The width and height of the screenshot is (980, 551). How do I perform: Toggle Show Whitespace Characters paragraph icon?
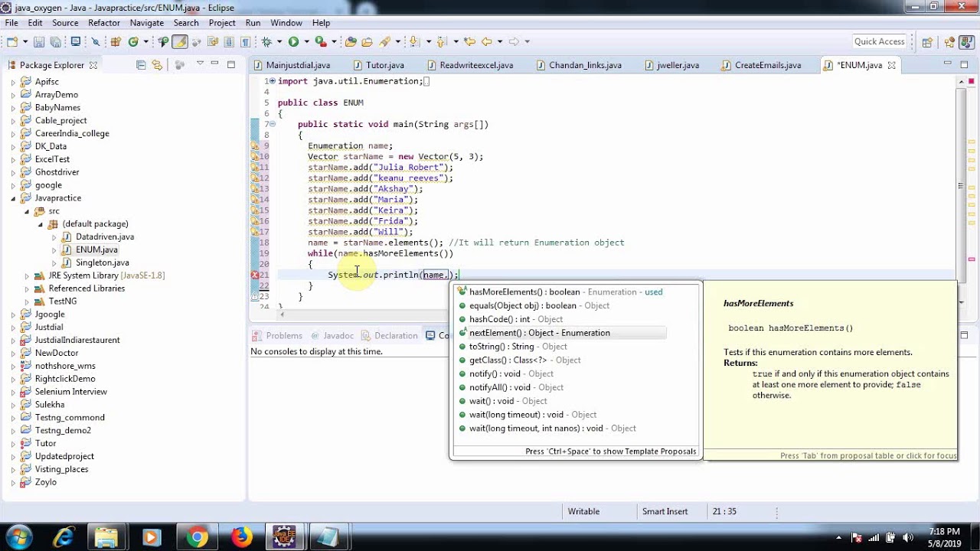tap(245, 41)
